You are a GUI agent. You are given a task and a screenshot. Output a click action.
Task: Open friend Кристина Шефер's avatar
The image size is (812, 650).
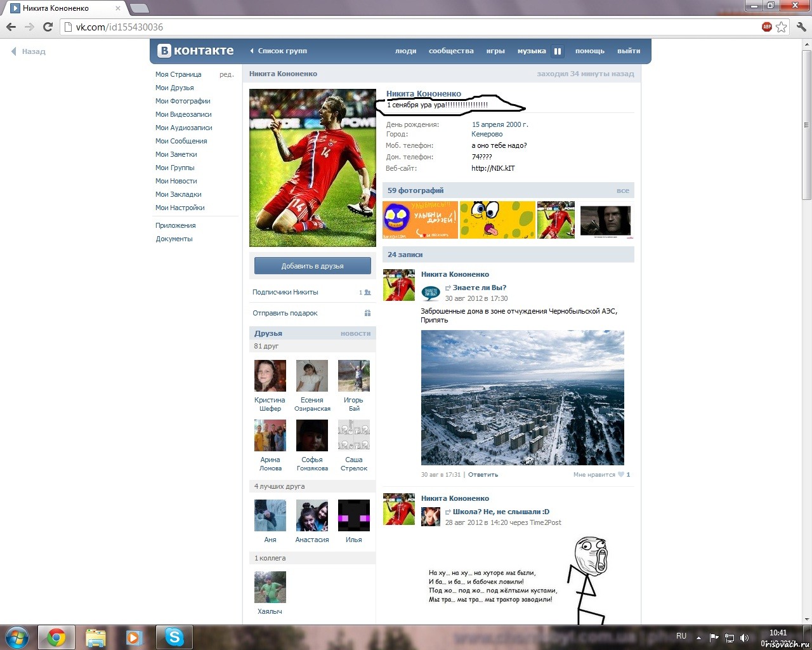[270, 376]
